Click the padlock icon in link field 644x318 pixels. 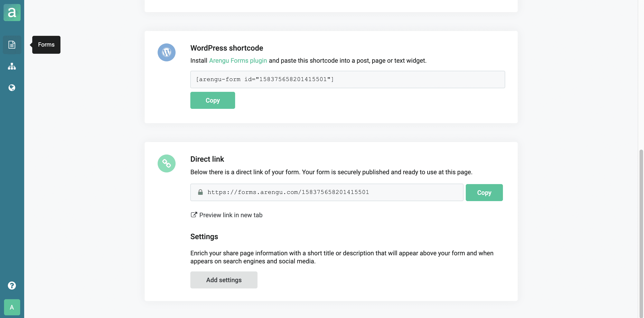click(200, 192)
